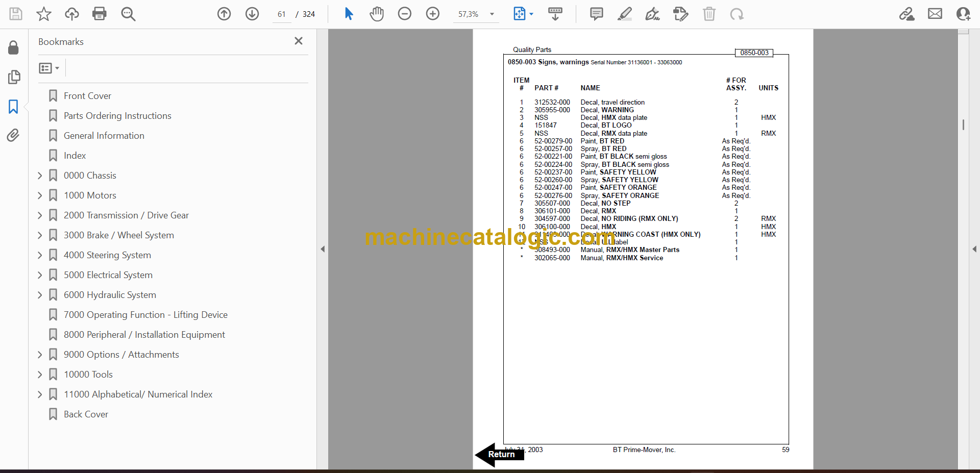Open Parts Ordering Instructions bookmark

click(x=117, y=116)
